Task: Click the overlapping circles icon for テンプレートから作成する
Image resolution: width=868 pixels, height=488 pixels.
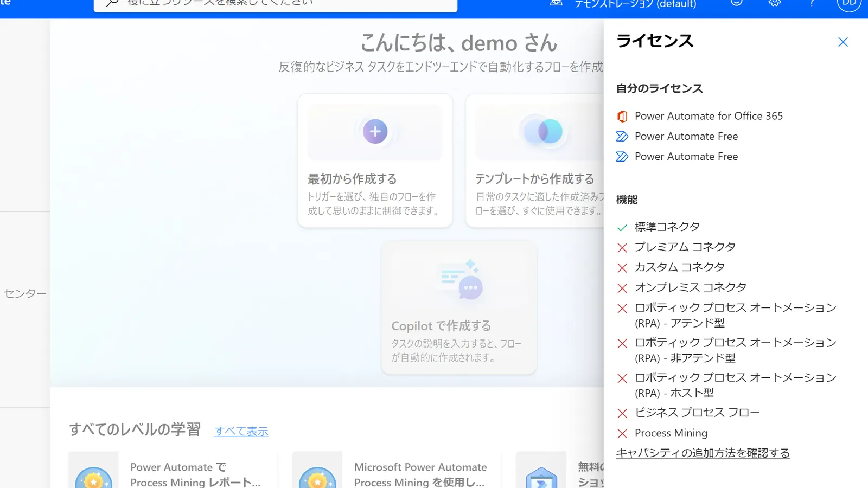Action: 543,131
